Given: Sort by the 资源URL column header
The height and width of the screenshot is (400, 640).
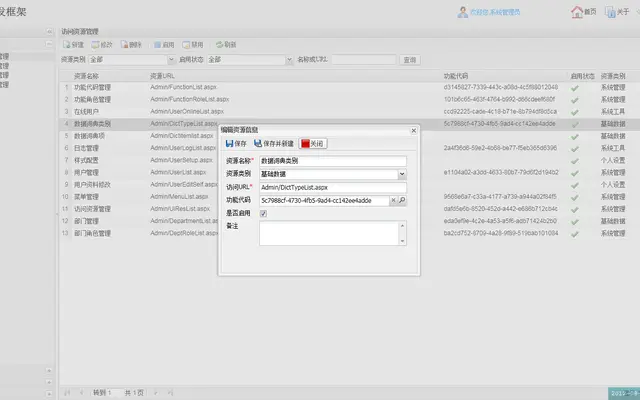Looking at the screenshot, I should [162, 76].
